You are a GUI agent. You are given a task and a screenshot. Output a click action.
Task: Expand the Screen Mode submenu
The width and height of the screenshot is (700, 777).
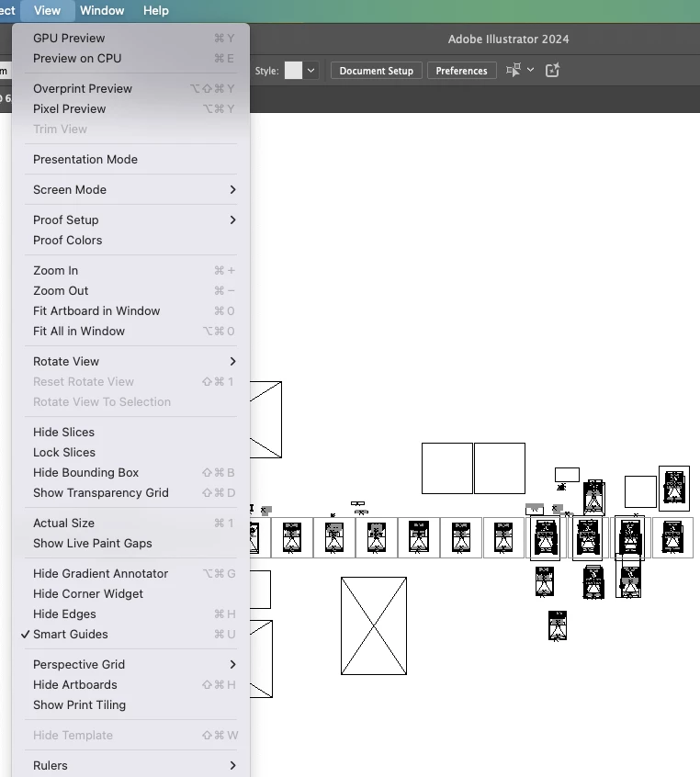130,190
